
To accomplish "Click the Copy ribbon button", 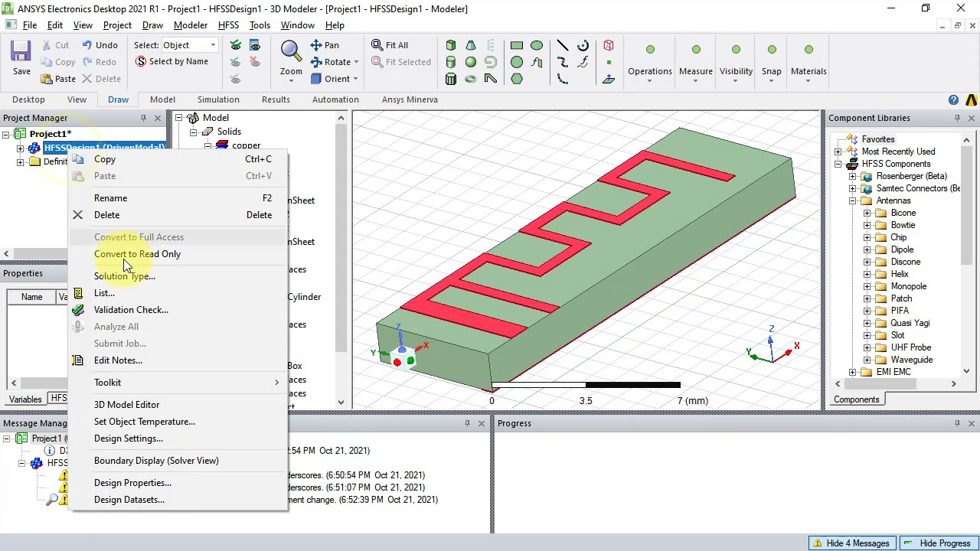I will [58, 62].
